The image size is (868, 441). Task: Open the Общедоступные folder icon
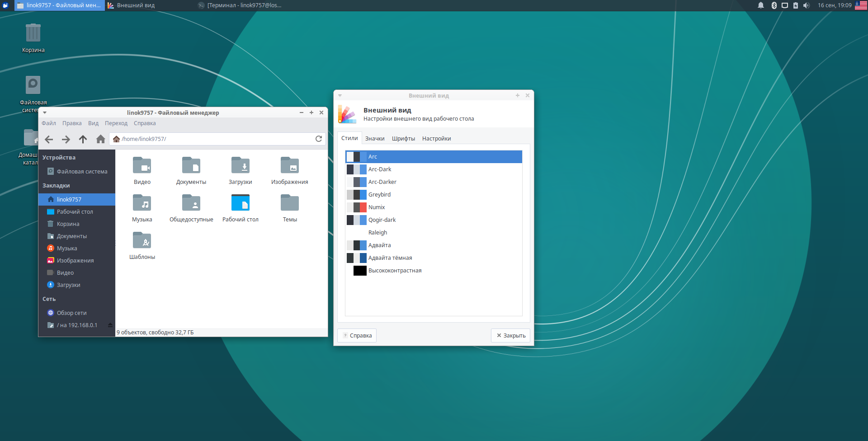pos(191,203)
